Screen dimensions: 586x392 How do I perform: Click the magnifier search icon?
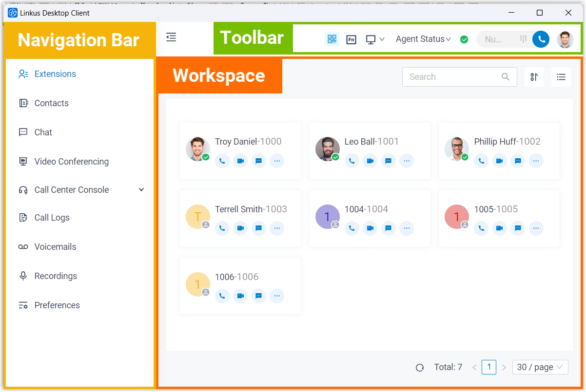(506, 77)
